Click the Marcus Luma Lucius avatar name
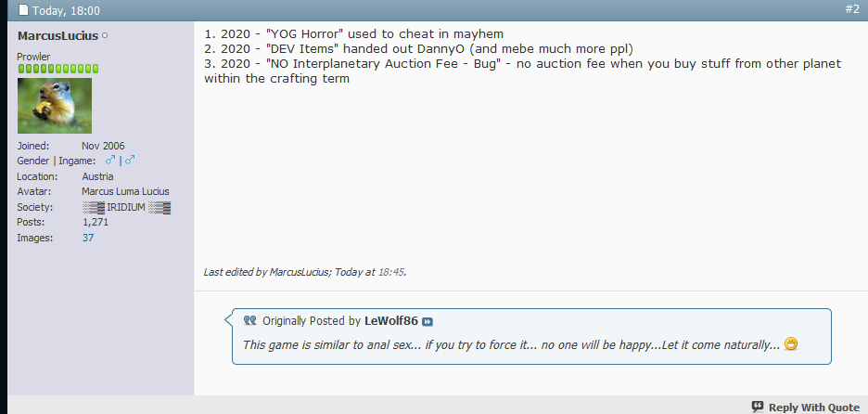This screenshot has width=868, height=414. point(123,192)
